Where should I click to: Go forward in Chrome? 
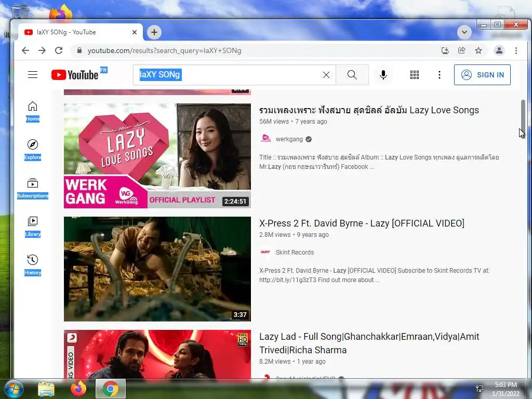[42, 50]
